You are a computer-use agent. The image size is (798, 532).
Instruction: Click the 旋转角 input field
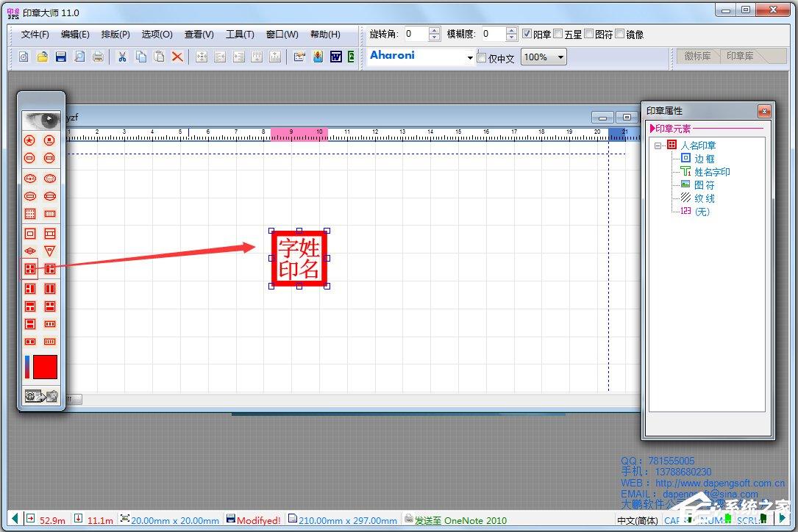[x=417, y=34]
